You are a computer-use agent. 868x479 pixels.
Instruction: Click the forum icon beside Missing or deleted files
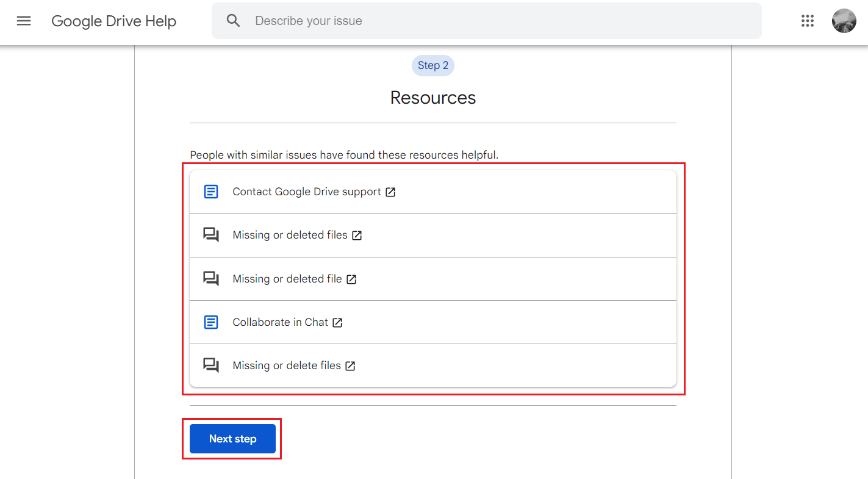click(211, 235)
